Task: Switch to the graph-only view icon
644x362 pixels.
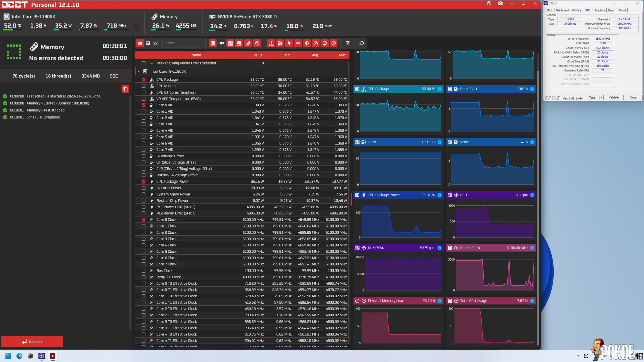Action: pyautogui.click(x=156, y=43)
